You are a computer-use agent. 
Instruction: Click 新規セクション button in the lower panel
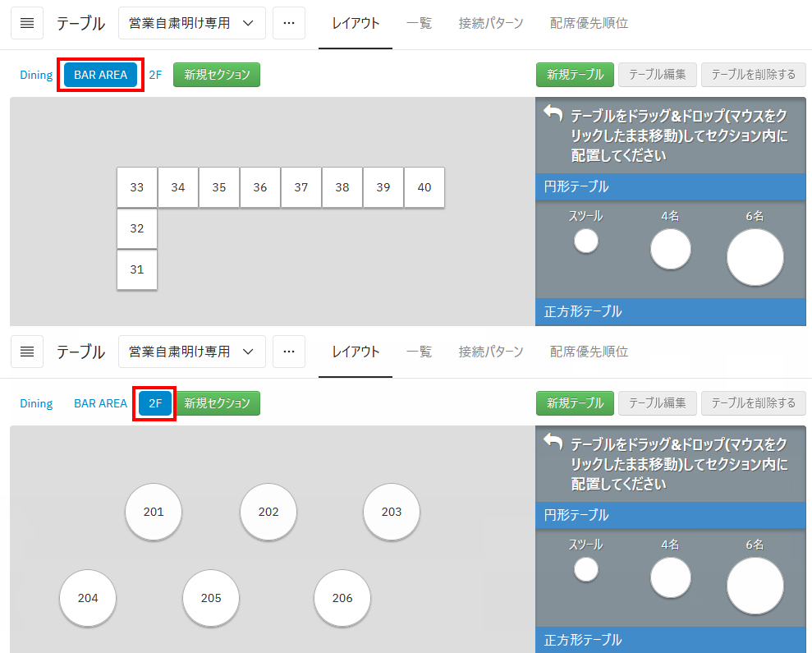[217, 403]
